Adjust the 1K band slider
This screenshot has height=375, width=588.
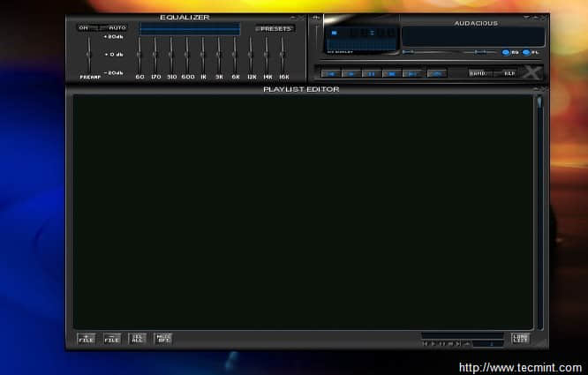[x=203, y=55]
